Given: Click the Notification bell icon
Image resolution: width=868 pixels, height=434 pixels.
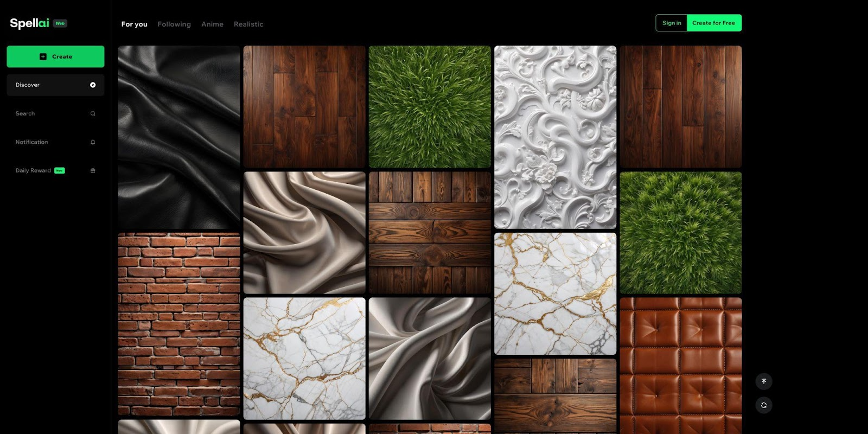Looking at the screenshot, I should click(93, 142).
